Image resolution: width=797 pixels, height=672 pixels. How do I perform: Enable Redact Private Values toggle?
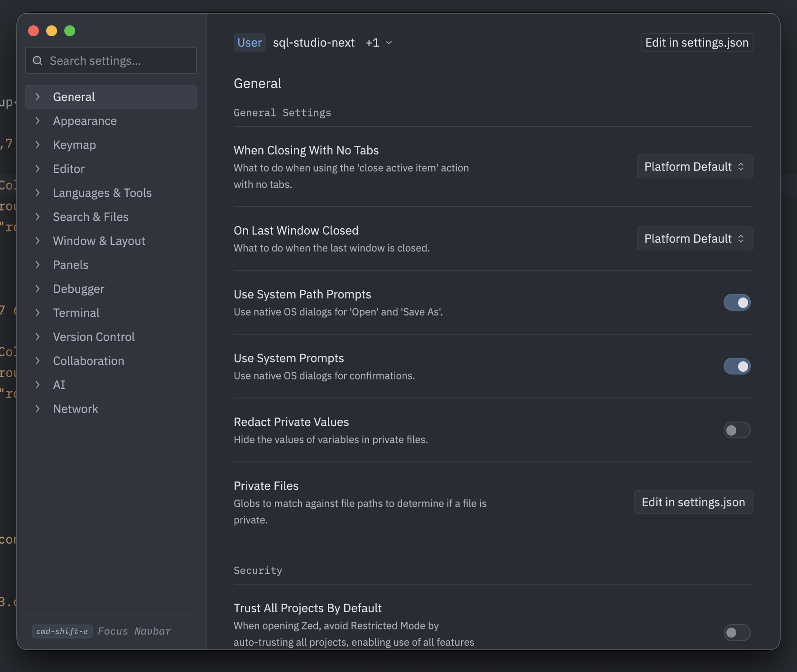[737, 430]
